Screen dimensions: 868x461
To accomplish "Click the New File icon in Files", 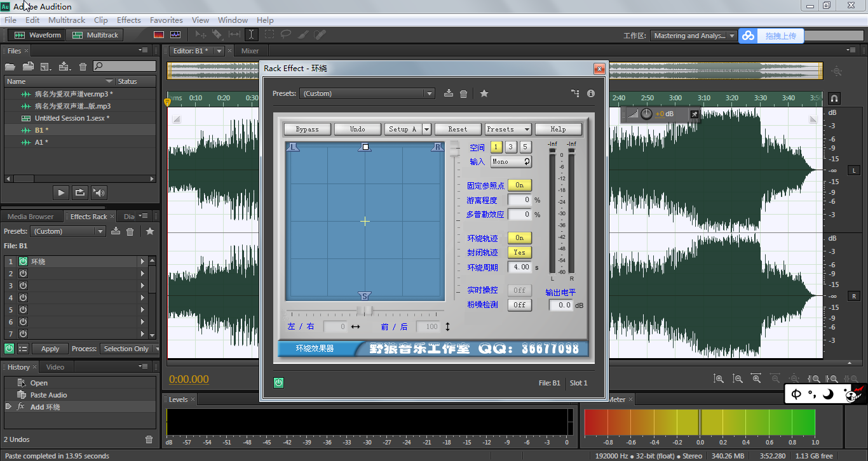I will click(x=45, y=66).
